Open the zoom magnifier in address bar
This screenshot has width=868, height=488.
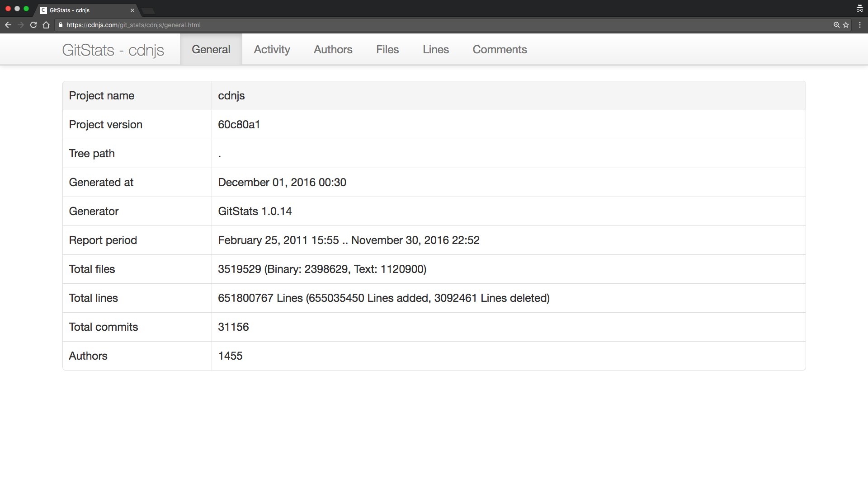coord(836,25)
